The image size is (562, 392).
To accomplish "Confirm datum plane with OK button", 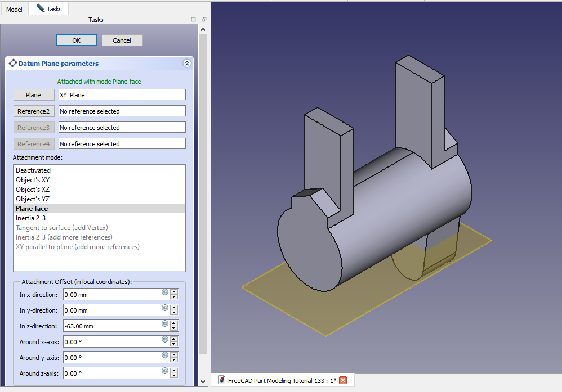I will point(77,40).
